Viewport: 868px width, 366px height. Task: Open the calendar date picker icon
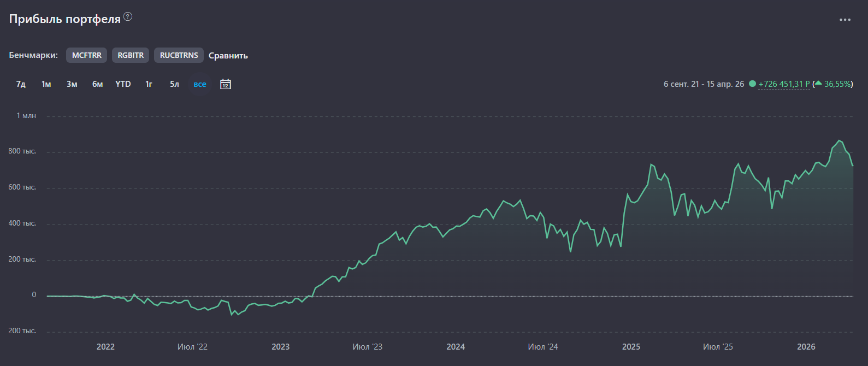[x=225, y=84]
